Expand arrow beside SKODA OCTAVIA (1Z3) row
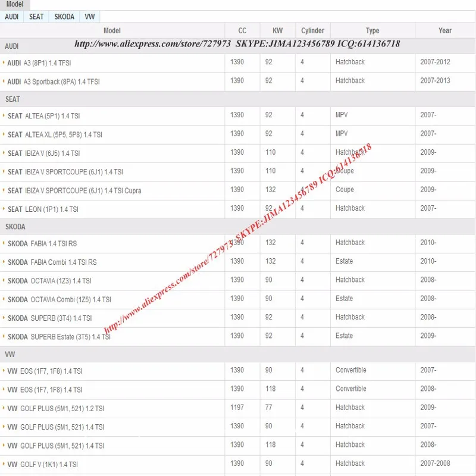Image resolution: width=476 pixels, height=476 pixels. 4,280
